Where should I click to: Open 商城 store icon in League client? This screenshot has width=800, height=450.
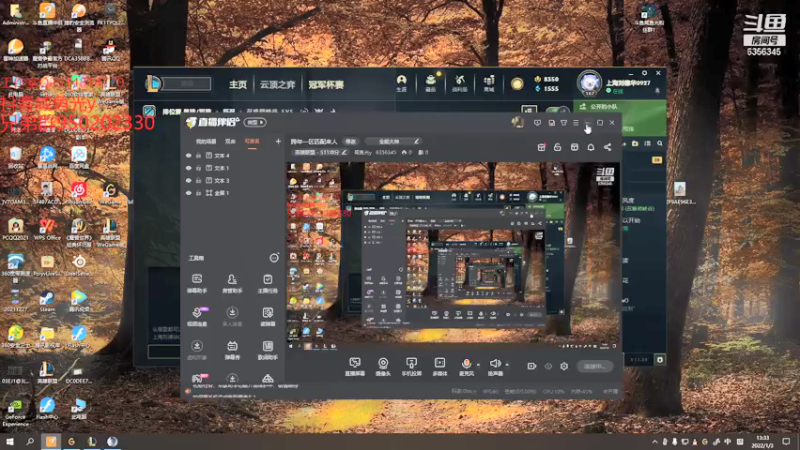[x=489, y=83]
